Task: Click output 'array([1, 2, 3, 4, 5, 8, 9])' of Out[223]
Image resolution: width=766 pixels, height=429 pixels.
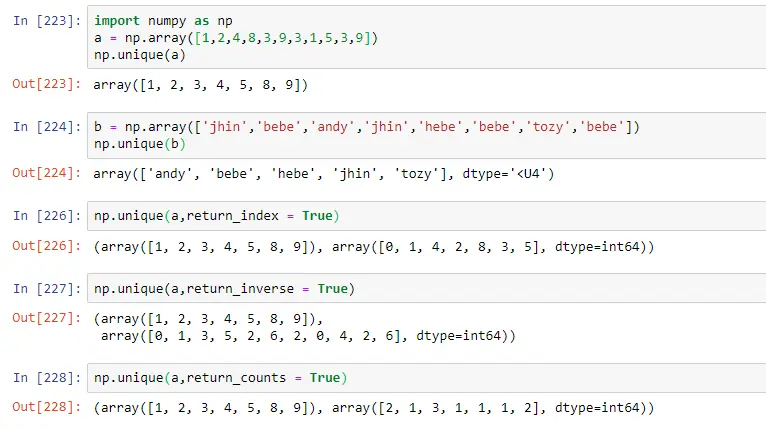Action: click(201, 85)
